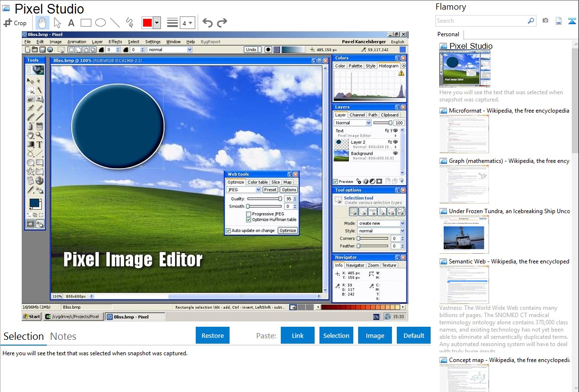Screen dimensions: 579x392
Task: Enable Progressive JPEG checkbox
Action: pos(248,214)
